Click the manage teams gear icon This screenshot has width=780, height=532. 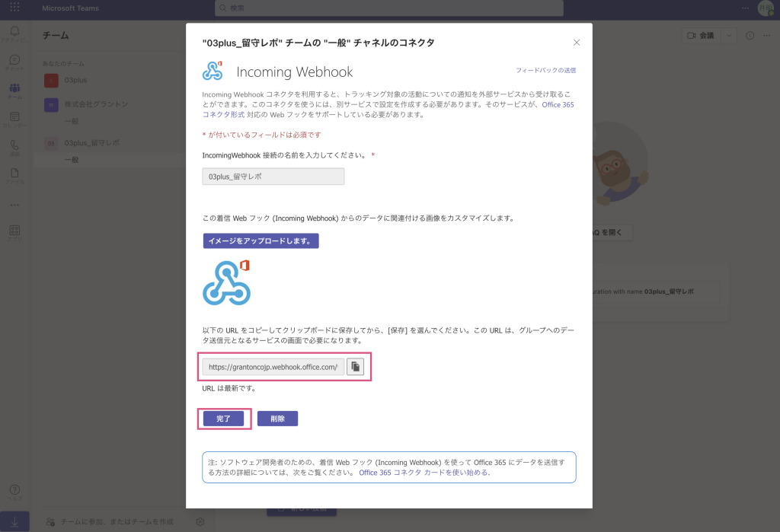pyautogui.click(x=200, y=521)
